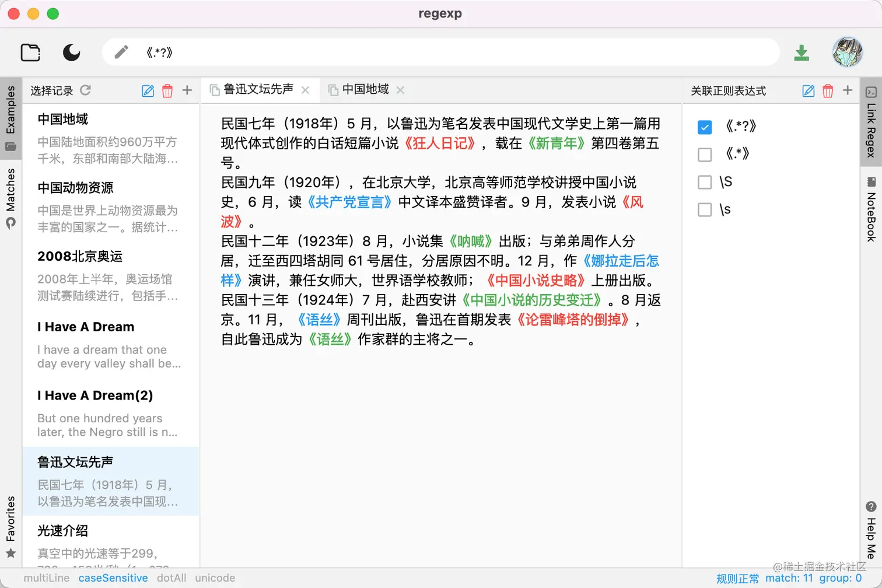This screenshot has height=588, width=882.
Task: Open the Help Me panel
Action: pos(871,530)
